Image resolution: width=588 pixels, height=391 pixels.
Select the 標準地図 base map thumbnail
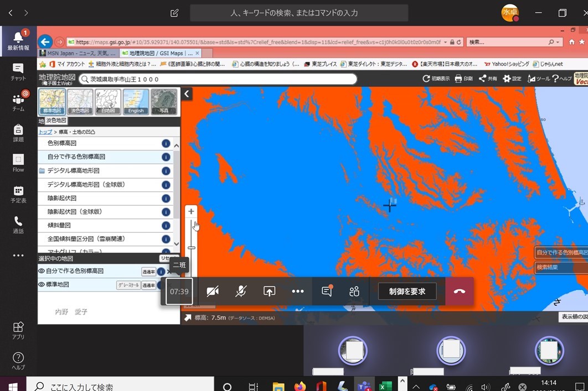click(x=52, y=102)
